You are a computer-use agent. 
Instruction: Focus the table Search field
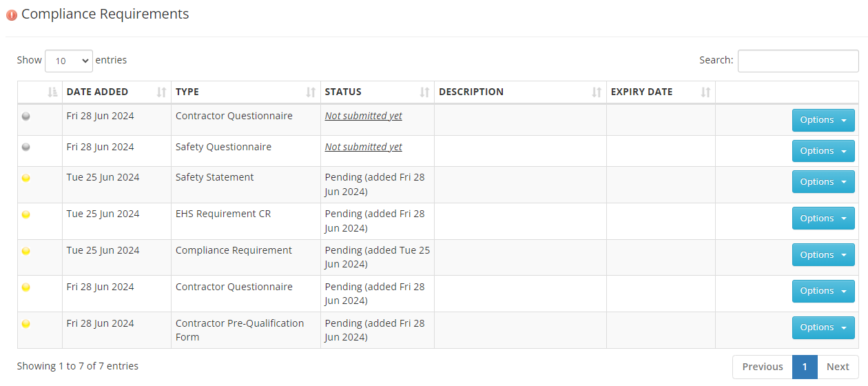[x=798, y=61]
